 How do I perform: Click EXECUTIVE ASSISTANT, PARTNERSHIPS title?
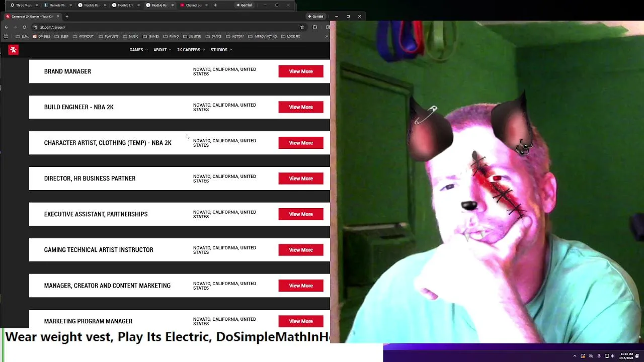[x=96, y=214]
